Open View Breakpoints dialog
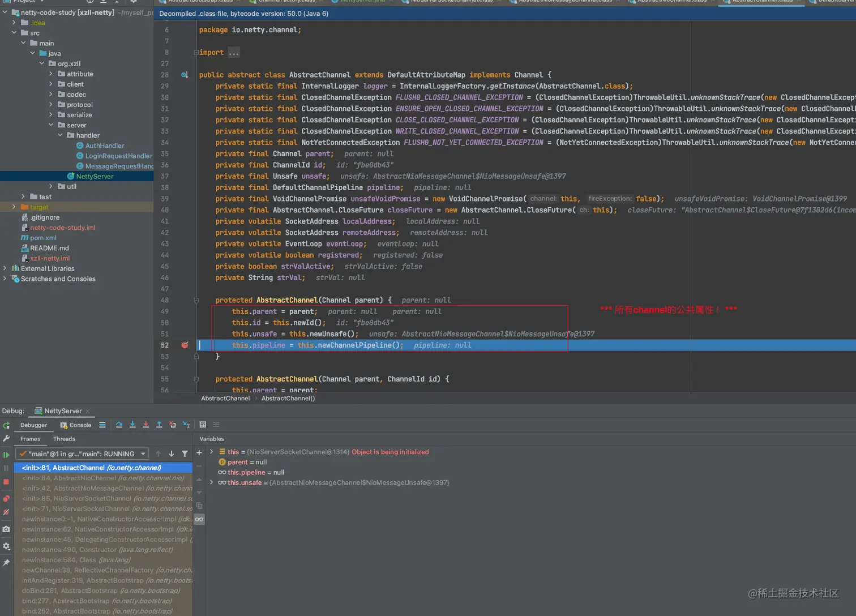Image resolution: width=856 pixels, height=616 pixels. click(x=6, y=498)
